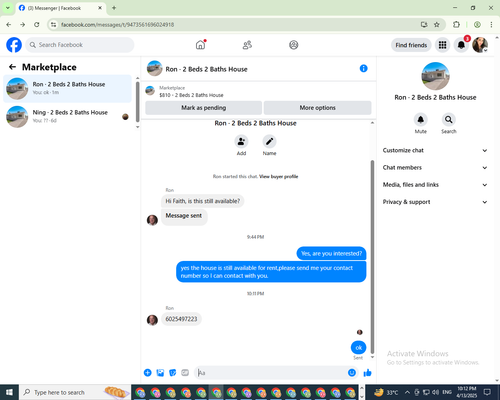View site information icon in address bar
Image resolution: width=500 pixels, height=400 pixels.
point(53,24)
